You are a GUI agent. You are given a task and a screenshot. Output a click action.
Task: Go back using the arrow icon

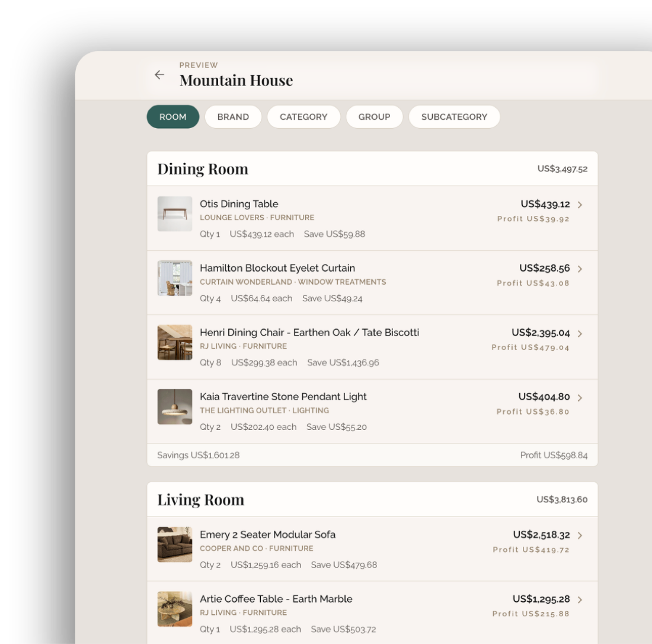[159, 75]
